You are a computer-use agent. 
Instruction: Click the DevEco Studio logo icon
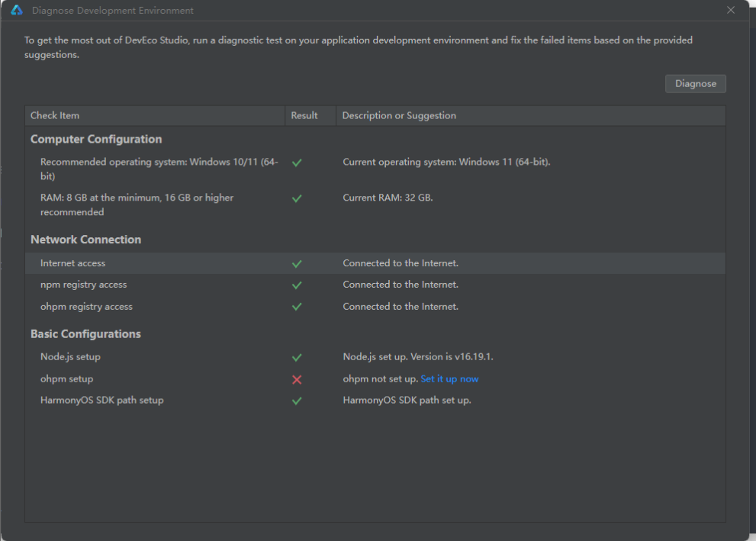pos(17,10)
